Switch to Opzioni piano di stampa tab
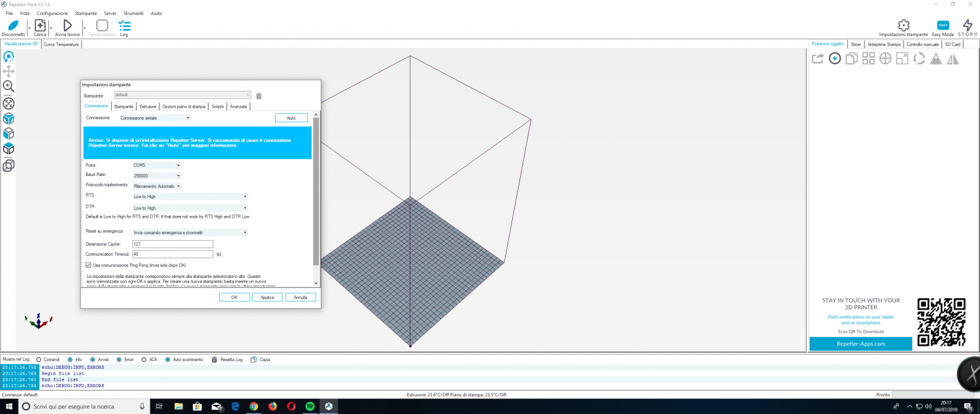The height and width of the screenshot is (414, 980). point(184,106)
